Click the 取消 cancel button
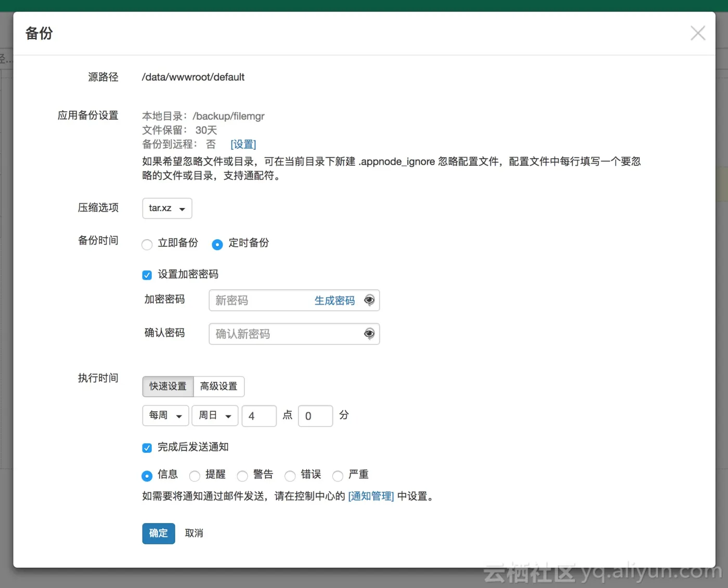Viewport: 728px width, 588px height. tap(194, 533)
